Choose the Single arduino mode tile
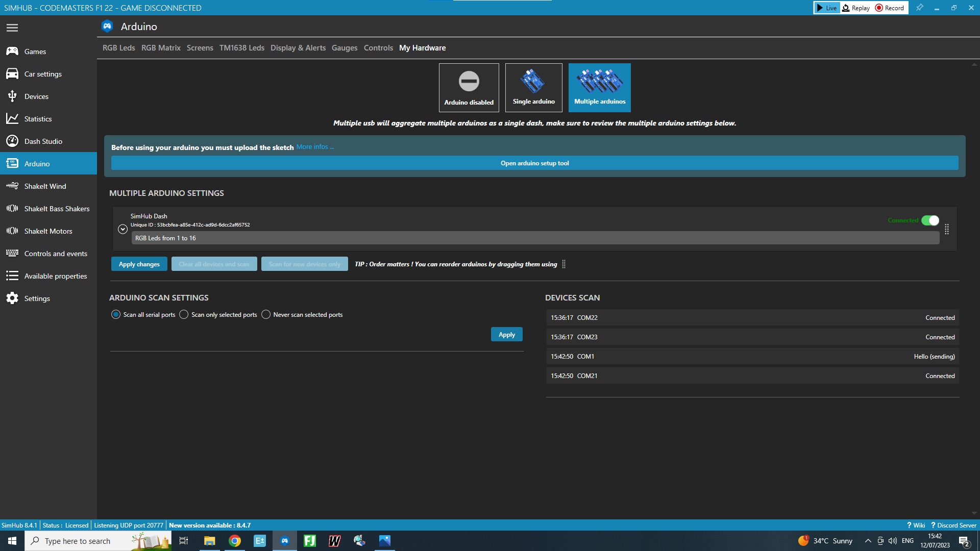The image size is (980, 551). coord(533,88)
